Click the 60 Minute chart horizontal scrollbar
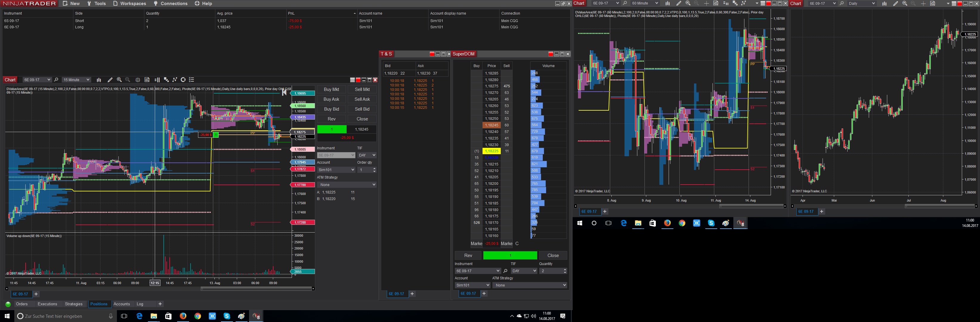The image size is (980, 322). (752, 206)
